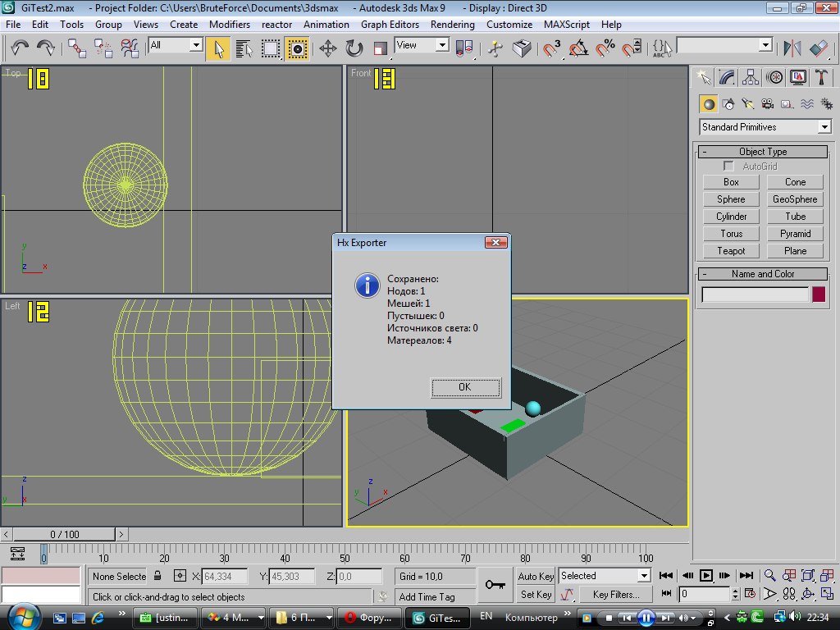Open the Rendering menu
The height and width of the screenshot is (630, 840).
point(452,25)
